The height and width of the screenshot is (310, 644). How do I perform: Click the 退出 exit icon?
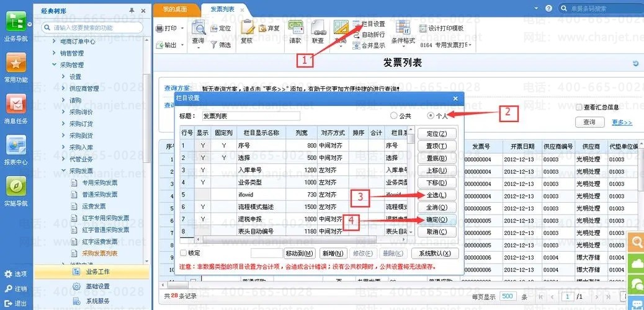click(8, 303)
